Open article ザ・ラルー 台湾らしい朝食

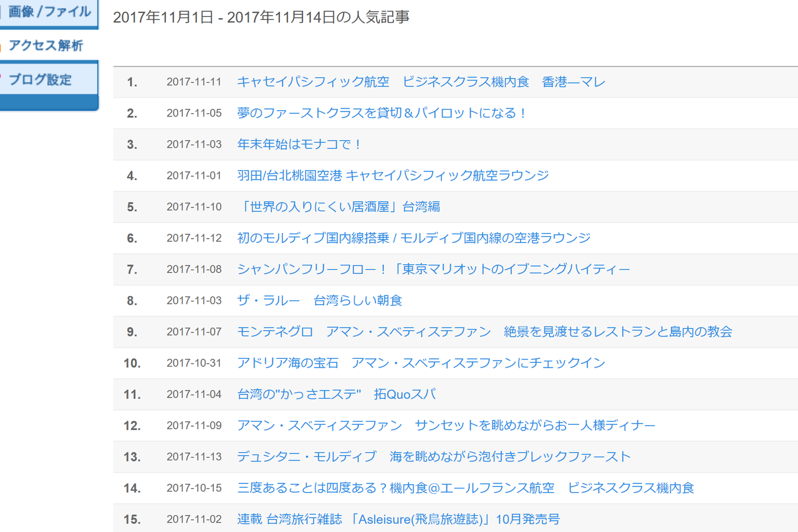click(320, 300)
